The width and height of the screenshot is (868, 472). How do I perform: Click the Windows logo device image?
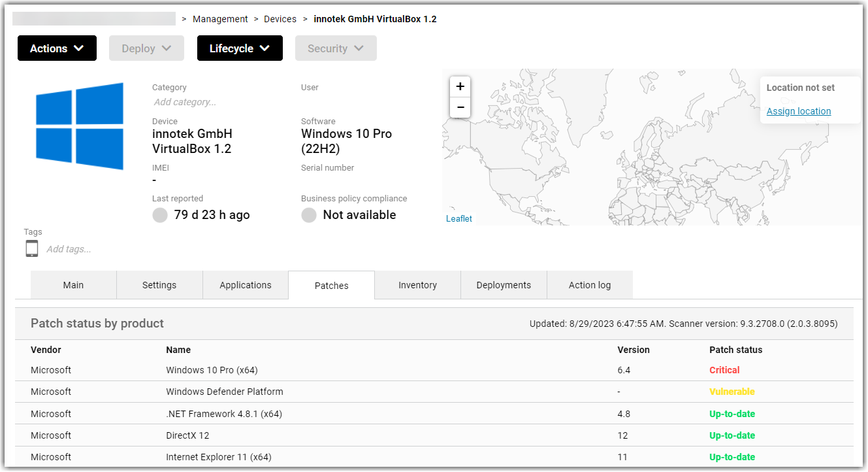click(80, 126)
